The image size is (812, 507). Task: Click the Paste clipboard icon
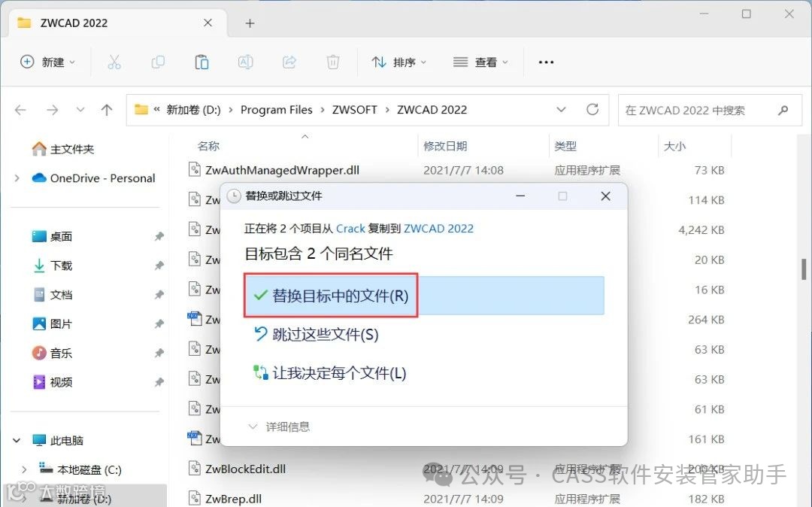click(201, 62)
